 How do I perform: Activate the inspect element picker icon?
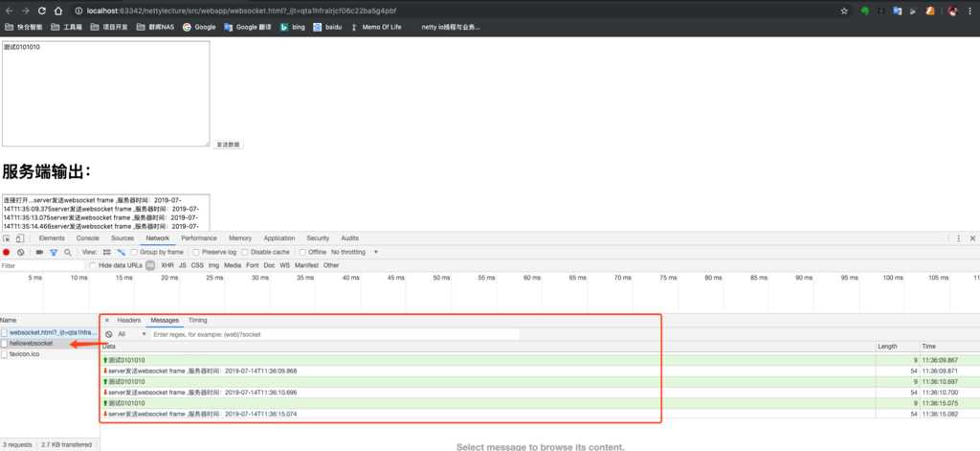coord(7,238)
